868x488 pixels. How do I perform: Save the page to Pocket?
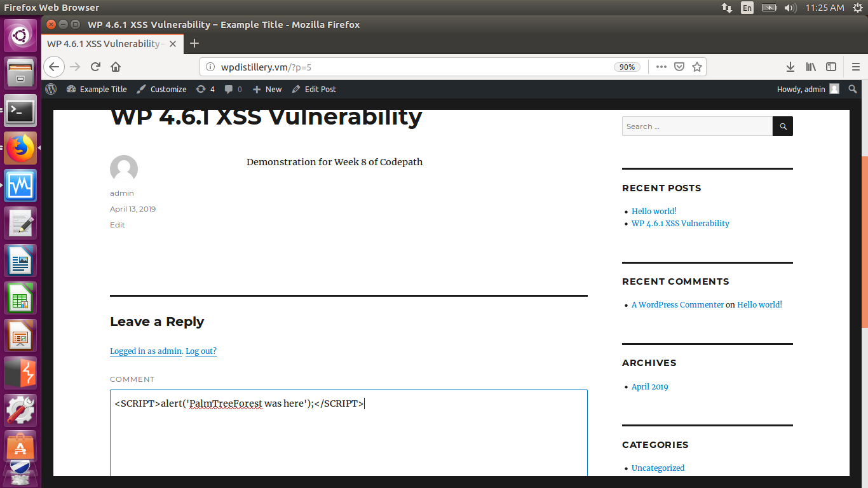point(679,67)
